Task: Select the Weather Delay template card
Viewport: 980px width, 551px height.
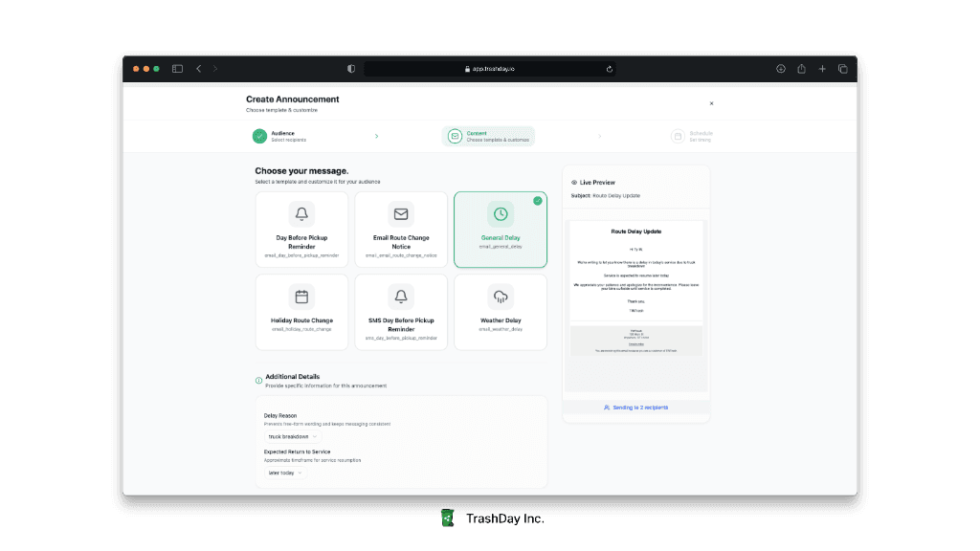Action: coord(501,312)
